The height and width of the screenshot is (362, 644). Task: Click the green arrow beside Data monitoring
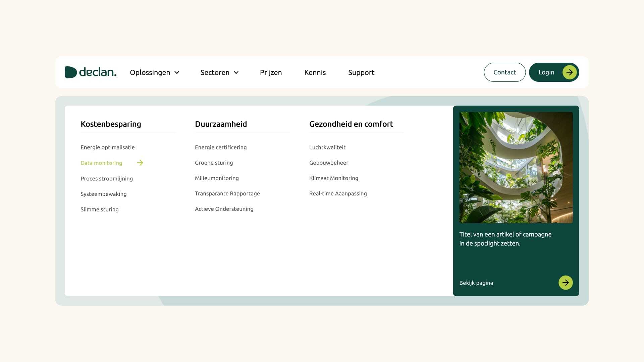pos(140,163)
